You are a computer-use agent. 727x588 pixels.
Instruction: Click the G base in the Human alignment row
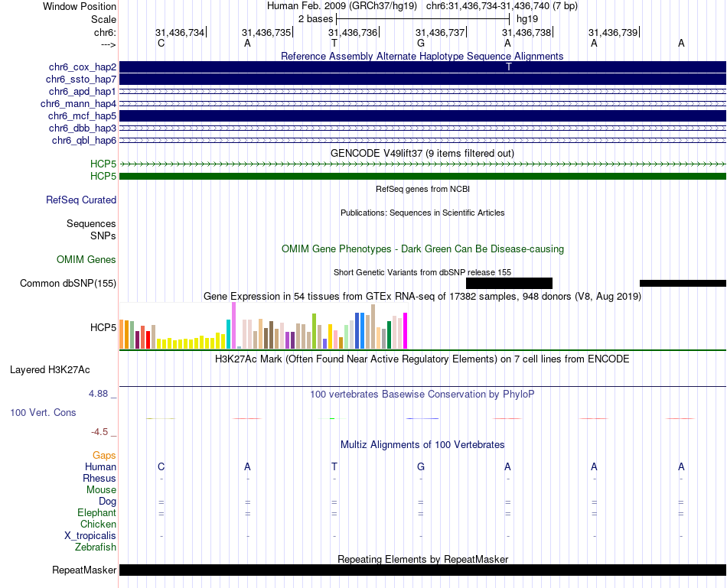click(x=421, y=466)
